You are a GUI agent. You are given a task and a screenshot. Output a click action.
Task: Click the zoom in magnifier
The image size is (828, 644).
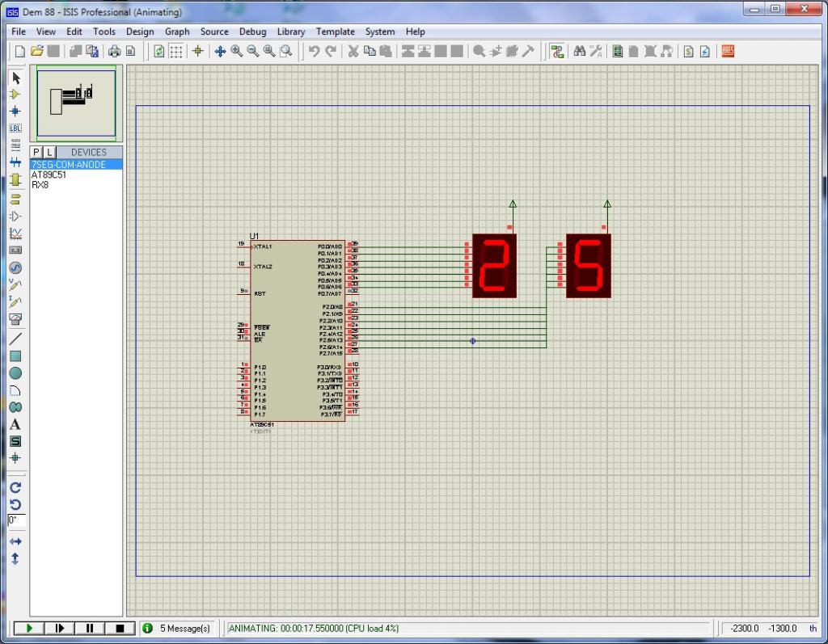pyautogui.click(x=236, y=51)
